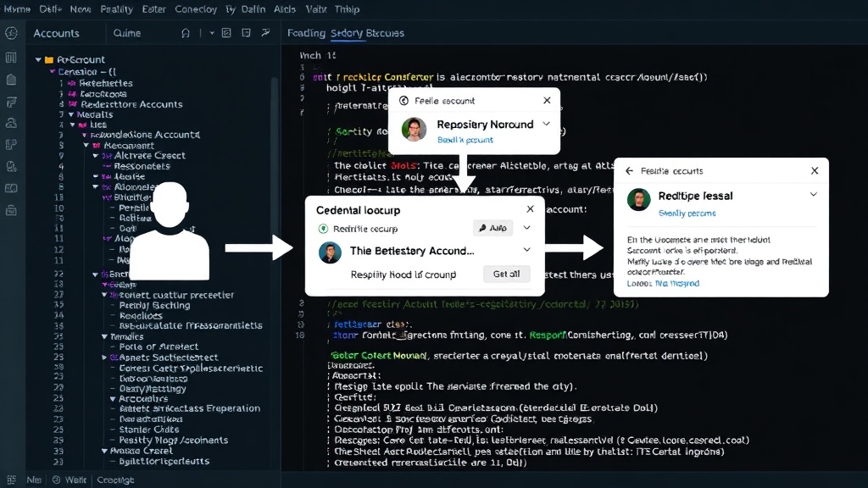Image resolution: width=868 pixels, height=488 pixels.
Task: Switch to the Quime tab
Action: coord(127,33)
